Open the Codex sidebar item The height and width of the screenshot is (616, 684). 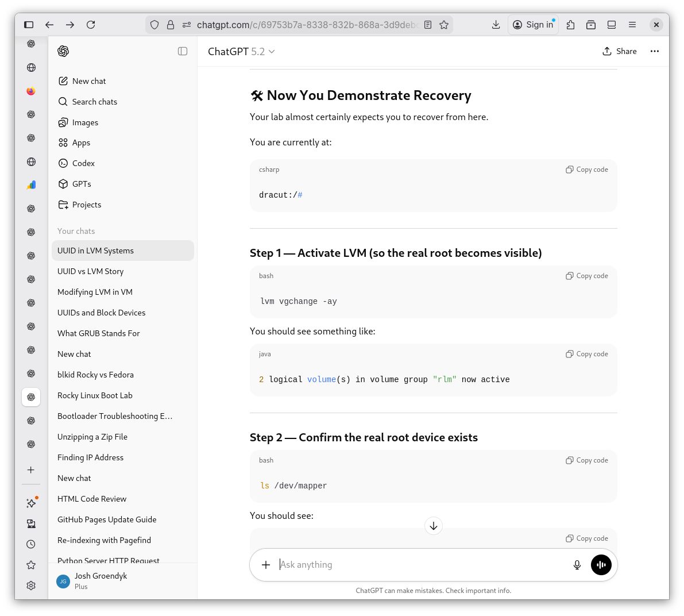tap(83, 163)
